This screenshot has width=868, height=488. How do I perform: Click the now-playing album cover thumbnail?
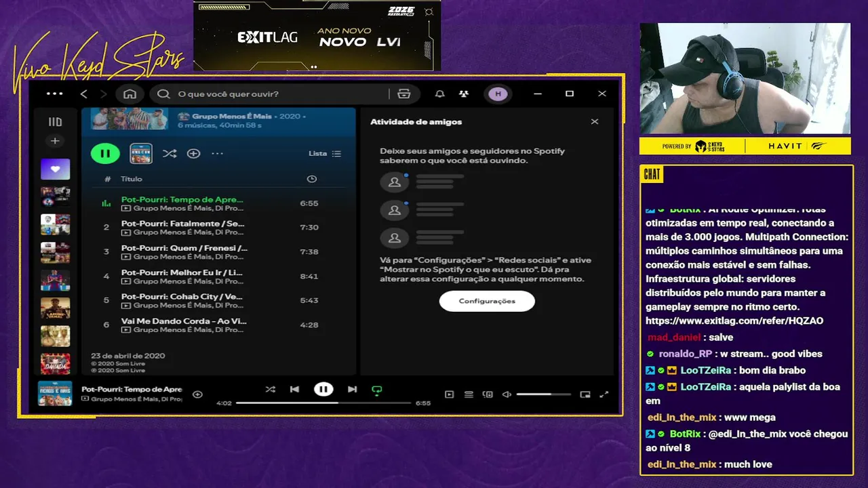(55, 393)
